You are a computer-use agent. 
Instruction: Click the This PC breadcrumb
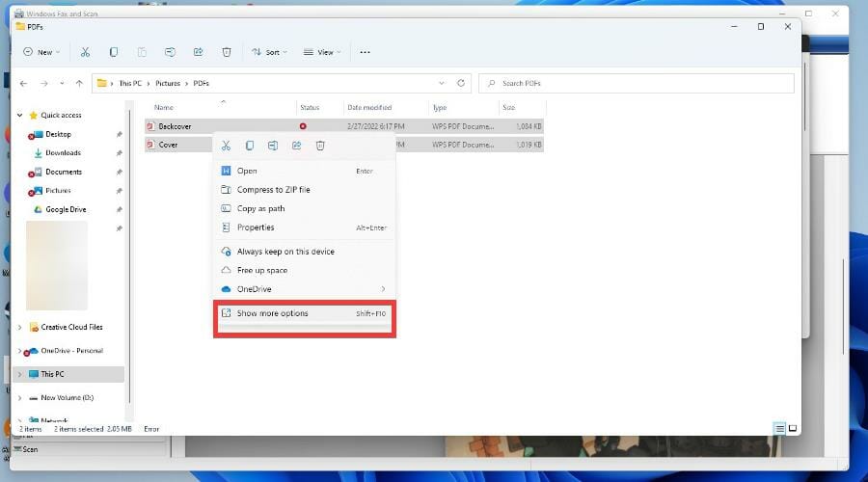coord(130,84)
